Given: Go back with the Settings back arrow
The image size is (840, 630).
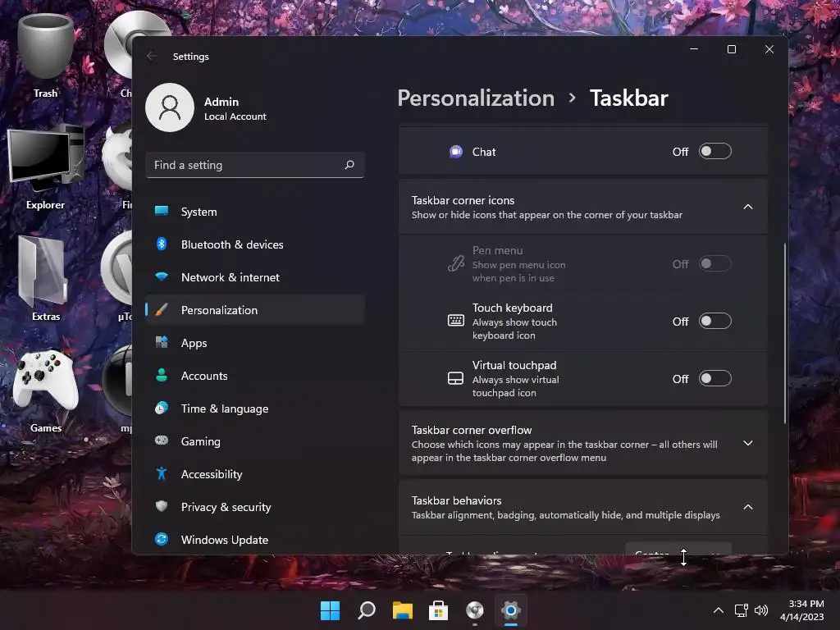Looking at the screenshot, I should (152, 56).
